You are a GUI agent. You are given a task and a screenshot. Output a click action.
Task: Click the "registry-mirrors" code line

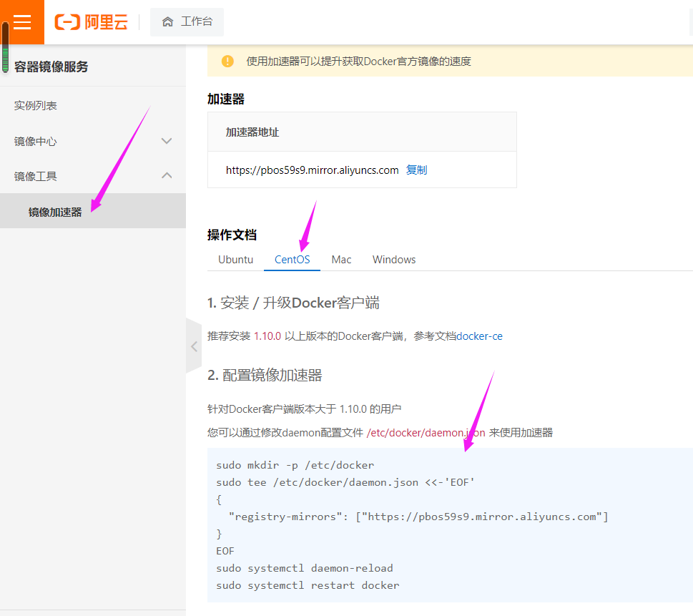click(418, 517)
